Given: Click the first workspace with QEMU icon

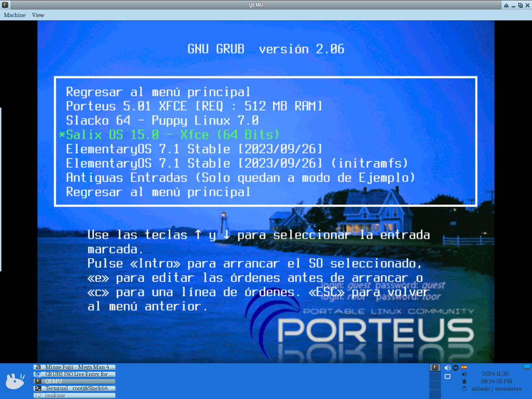Looking at the screenshot, I should pyautogui.click(x=435, y=368).
